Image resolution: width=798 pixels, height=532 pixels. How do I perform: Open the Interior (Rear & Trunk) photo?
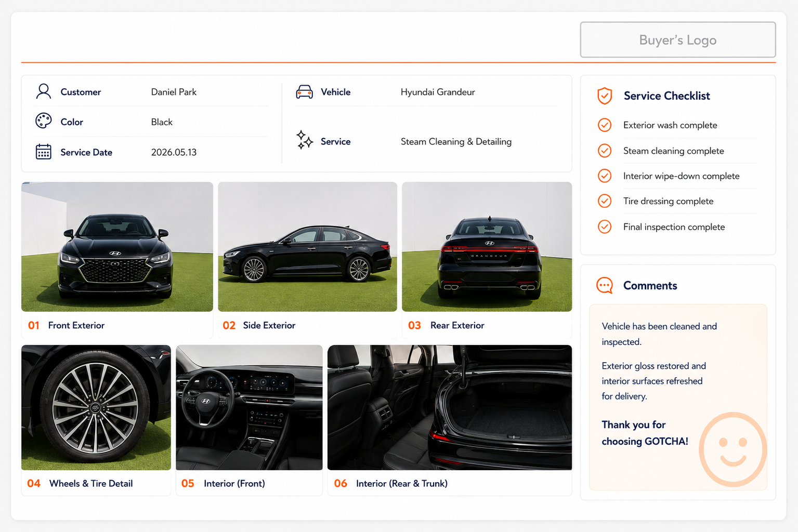450,407
